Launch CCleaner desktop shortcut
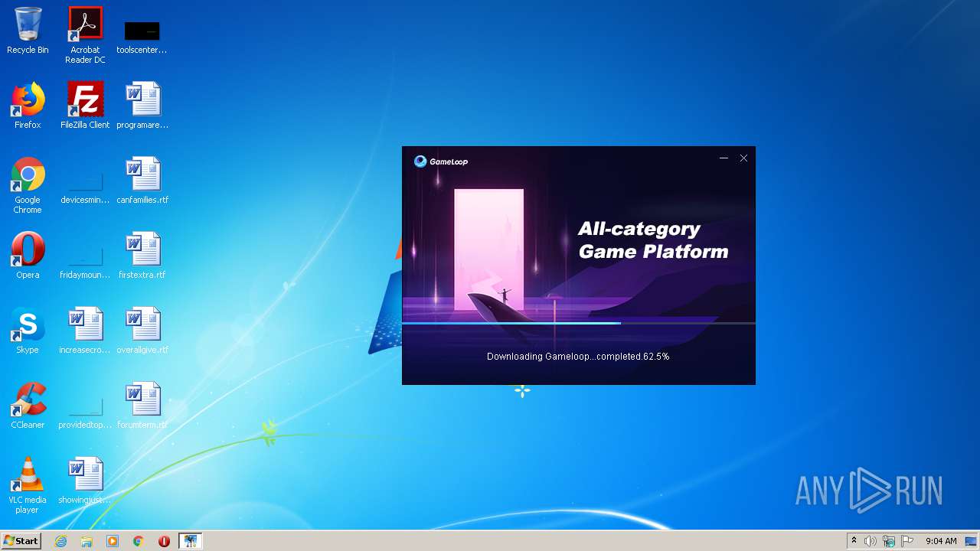980x551 pixels. pos(28,406)
